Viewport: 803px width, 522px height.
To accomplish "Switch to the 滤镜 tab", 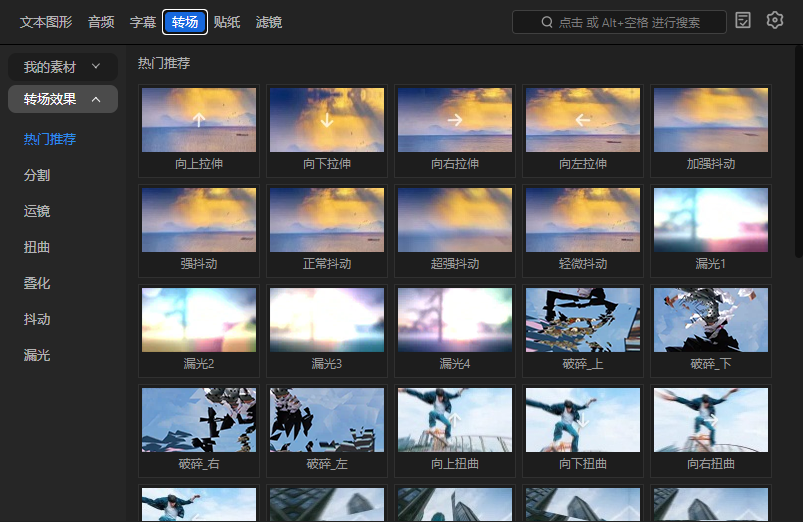I will [269, 22].
